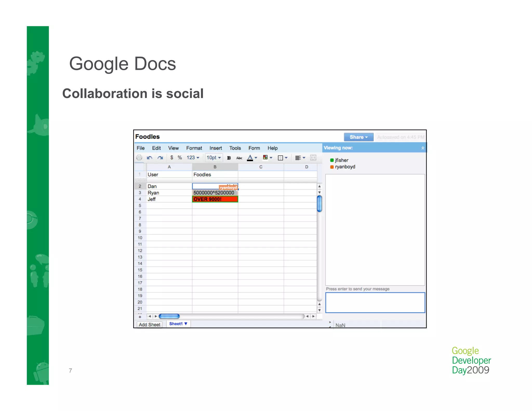Click the print icon in toolbar
The width and height of the screenshot is (532, 411).
pyautogui.click(x=139, y=157)
